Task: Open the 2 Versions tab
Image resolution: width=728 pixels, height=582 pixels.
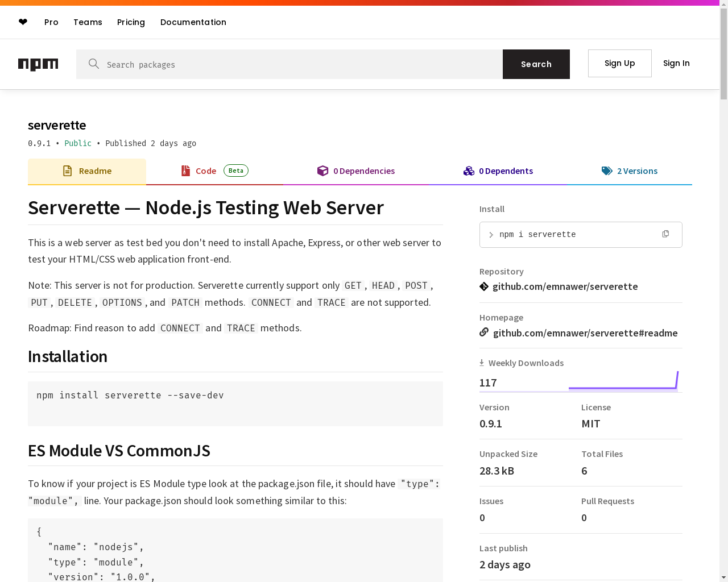Action: [x=630, y=171]
